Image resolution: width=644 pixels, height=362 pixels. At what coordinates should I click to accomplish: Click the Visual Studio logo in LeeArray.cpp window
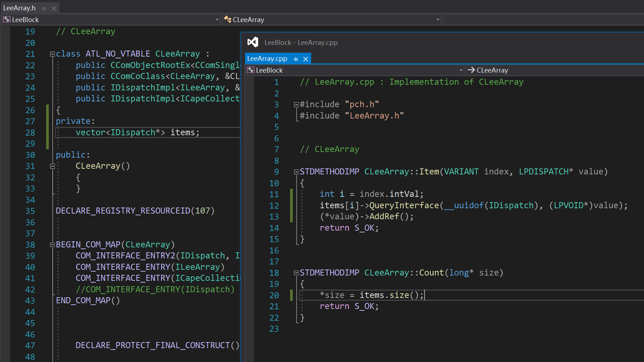tap(253, 42)
